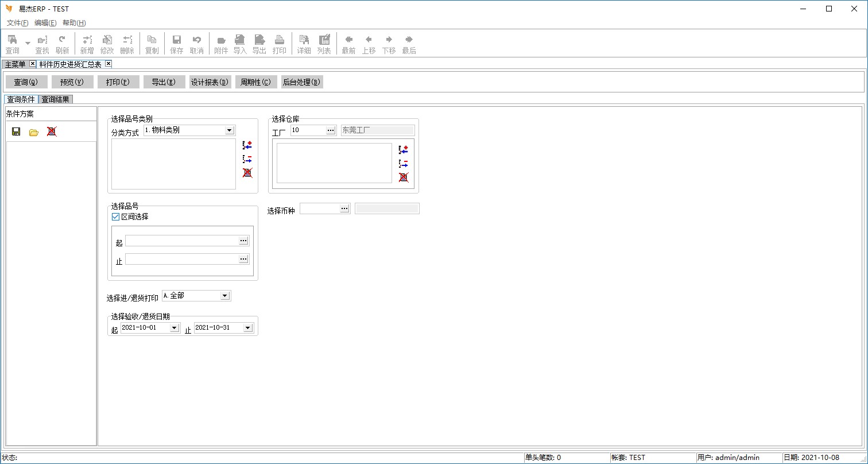868x464 pixels.
Task: Open start date picker 2021-10-01
Action: click(175, 328)
